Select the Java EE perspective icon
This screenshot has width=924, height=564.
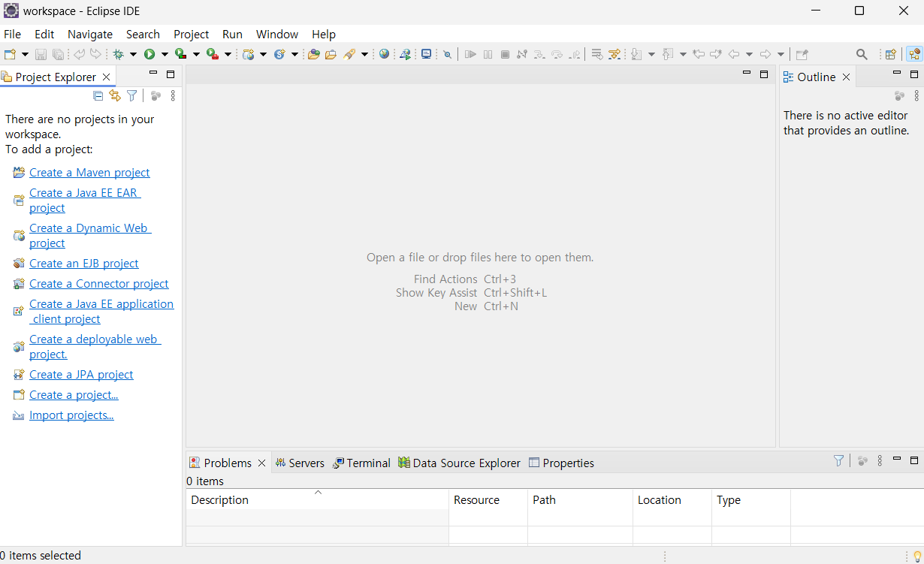pos(914,54)
